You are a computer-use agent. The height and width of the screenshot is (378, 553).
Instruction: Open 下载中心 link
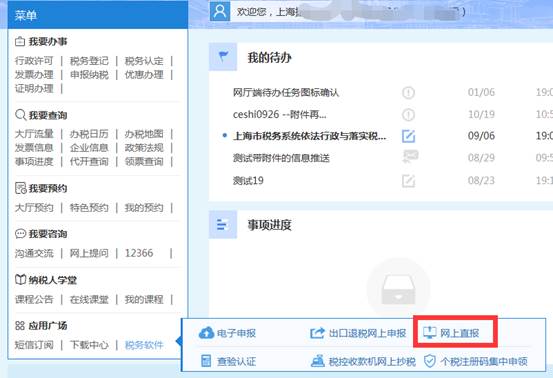pyautogui.click(x=89, y=345)
